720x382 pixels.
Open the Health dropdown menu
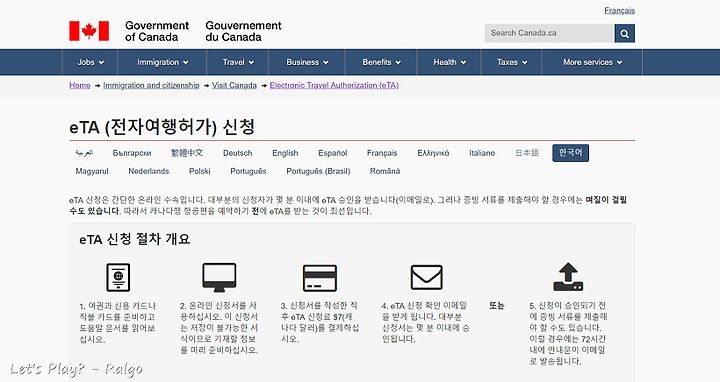click(x=449, y=62)
